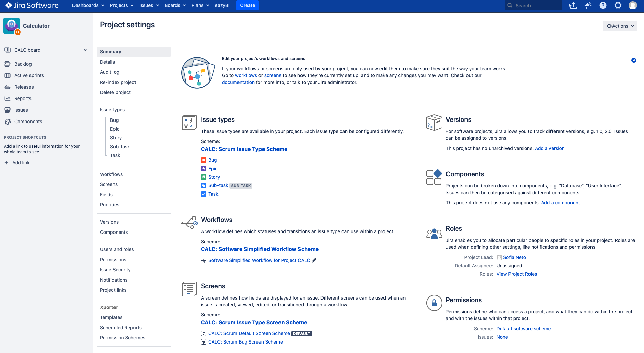Open the import/upload icon in the header
Screen dimensions: 644x353
click(x=573, y=5)
